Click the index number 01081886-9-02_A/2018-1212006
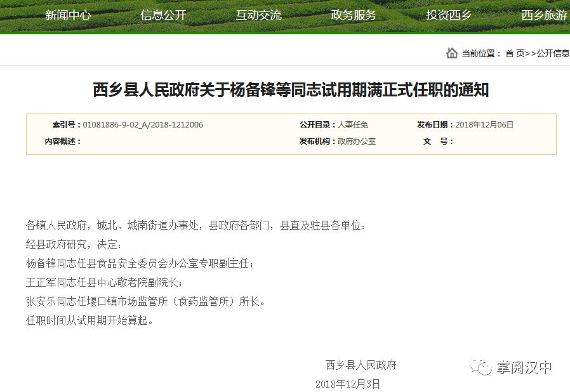 point(143,125)
